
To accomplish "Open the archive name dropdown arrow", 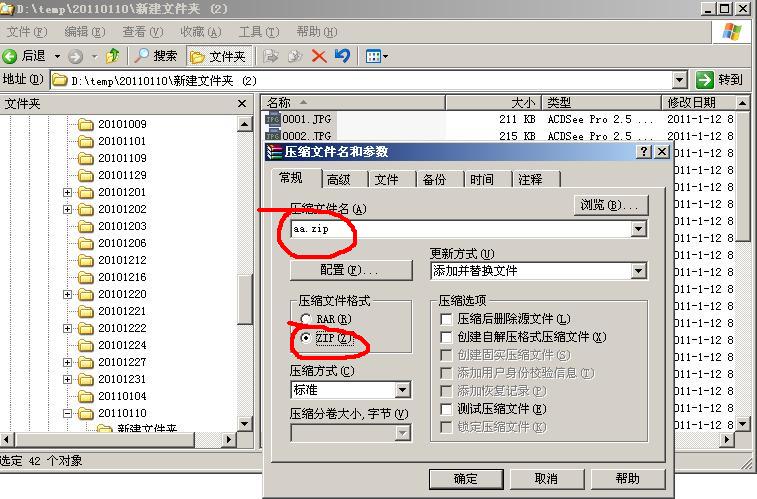I will point(638,229).
